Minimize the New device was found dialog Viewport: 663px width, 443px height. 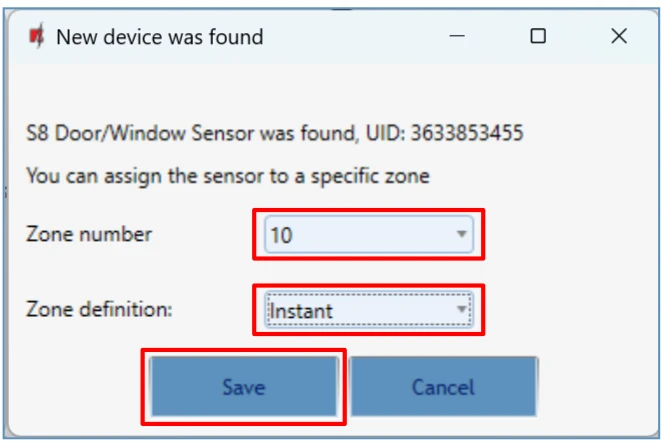pyautogui.click(x=457, y=37)
